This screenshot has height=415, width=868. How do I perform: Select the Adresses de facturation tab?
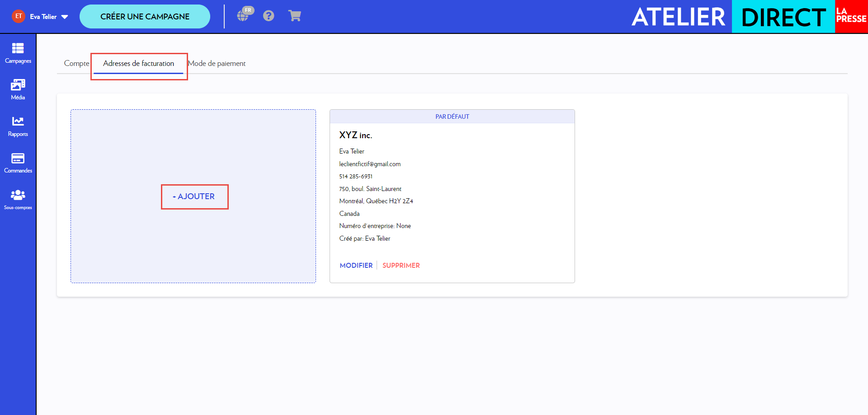(138, 63)
